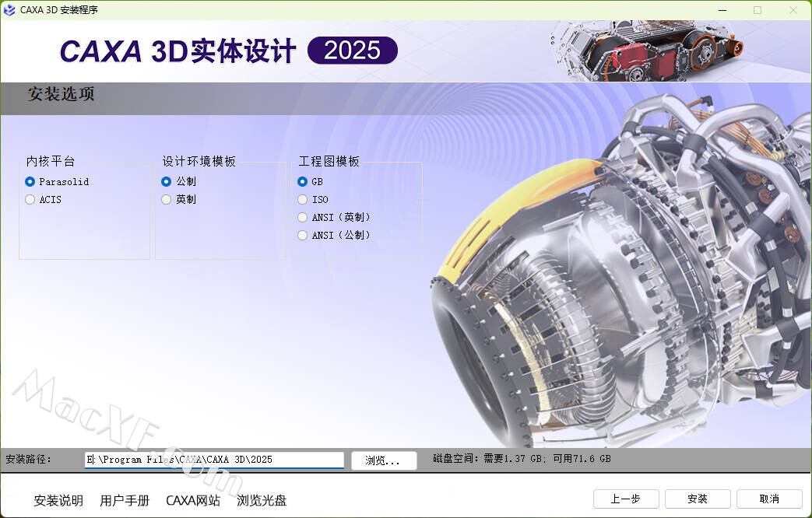The height and width of the screenshot is (518, 812).
Task: Start installation with 安装 button
Action: coord(698,499)
